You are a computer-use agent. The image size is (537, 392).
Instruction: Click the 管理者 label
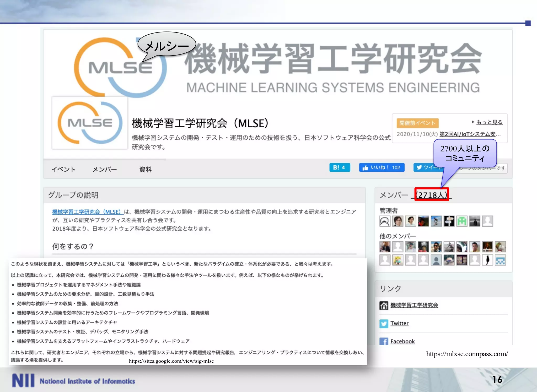[x=389, y=210]
